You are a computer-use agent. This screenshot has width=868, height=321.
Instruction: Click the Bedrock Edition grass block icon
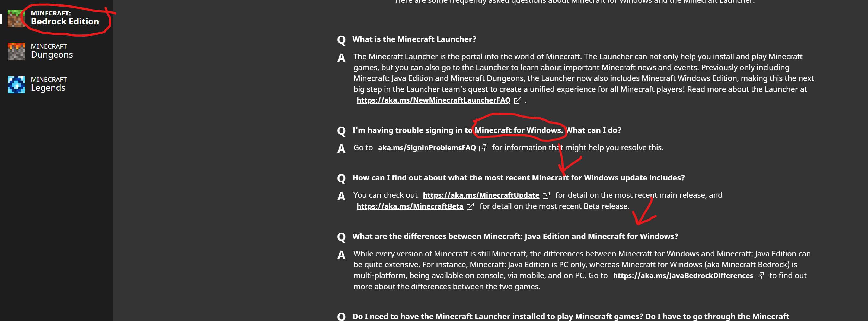pos(16,18)
